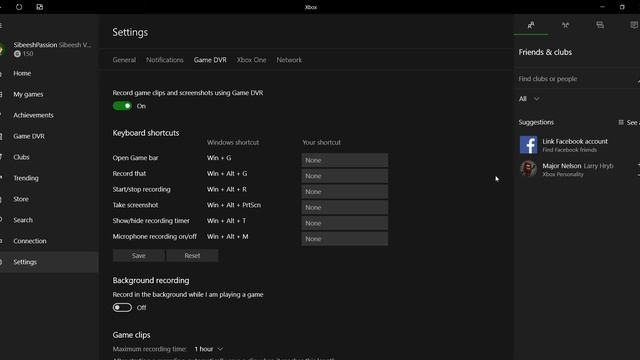This screenshot has height=360, width=640.
Task: Click Major Nelson avatar picture
Action: click(x=529, y=169)
